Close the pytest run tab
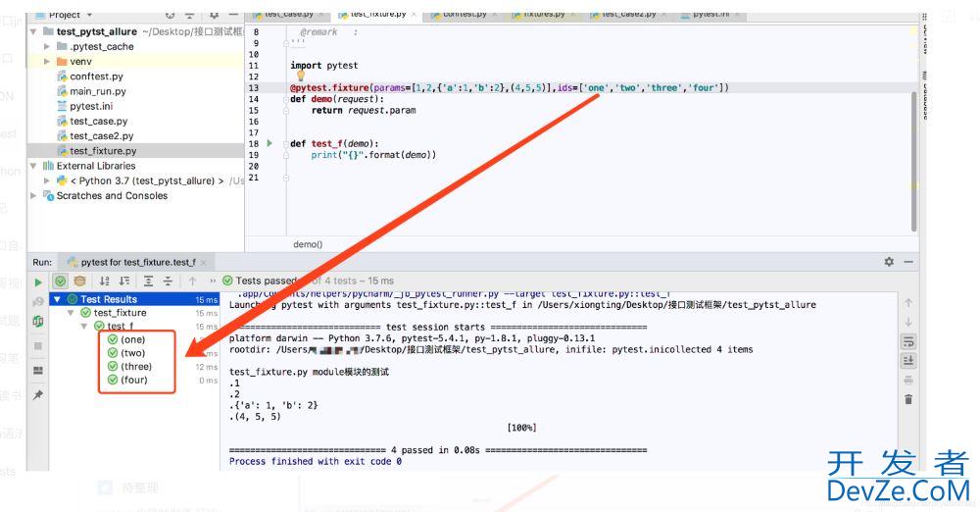 (204, 262)
